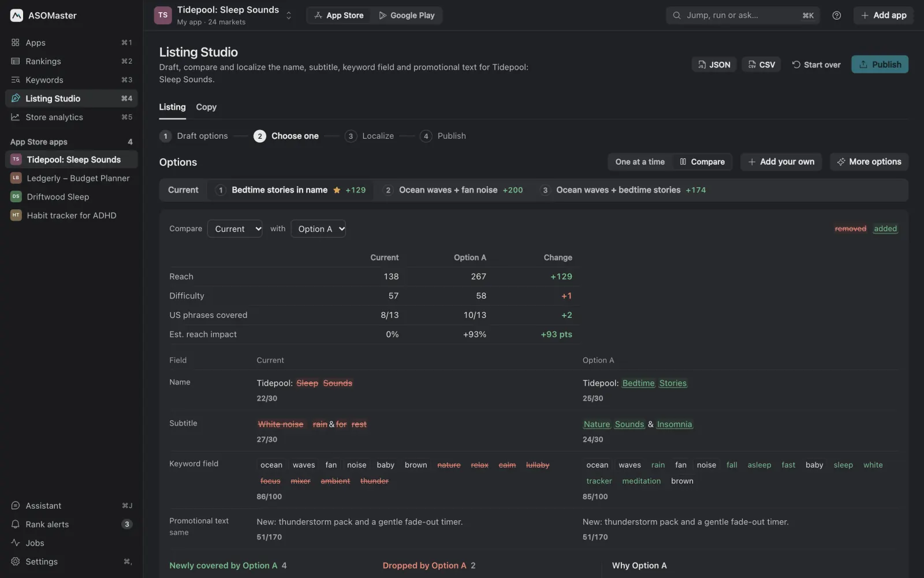
Task: Click Newly covered by Option A heading
Action: point(223,566)
